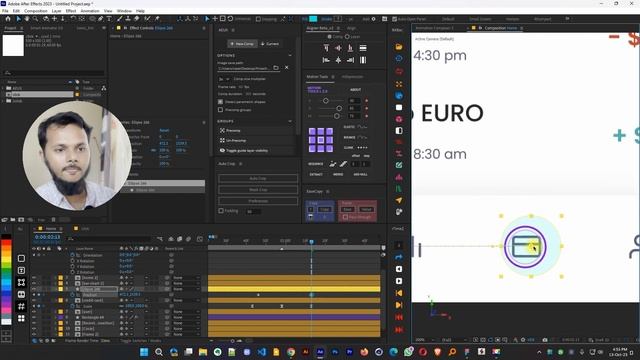This screenshot has width=640, height=360.
Task: Click the current timecode display
Action: pyautogui.click(x=47, y=237)
